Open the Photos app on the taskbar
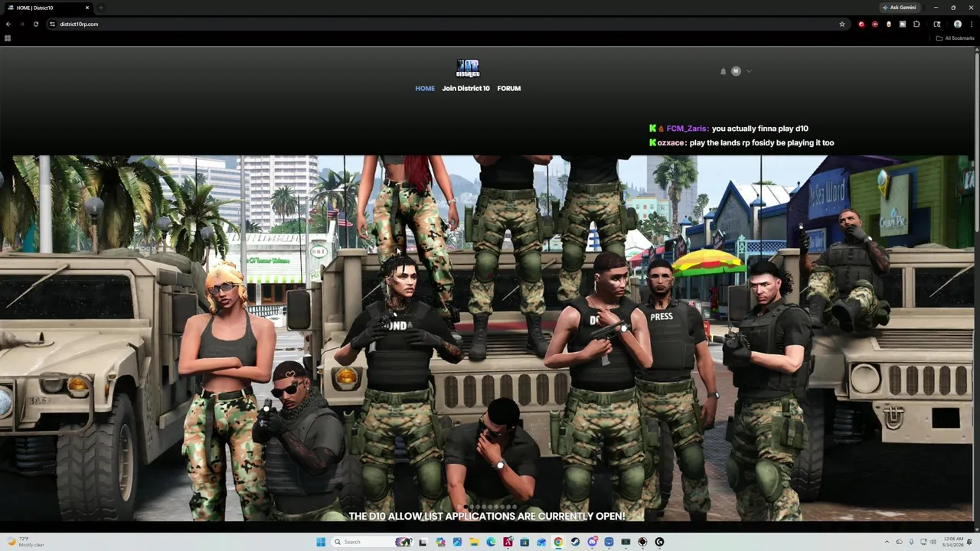 [457, 542]
